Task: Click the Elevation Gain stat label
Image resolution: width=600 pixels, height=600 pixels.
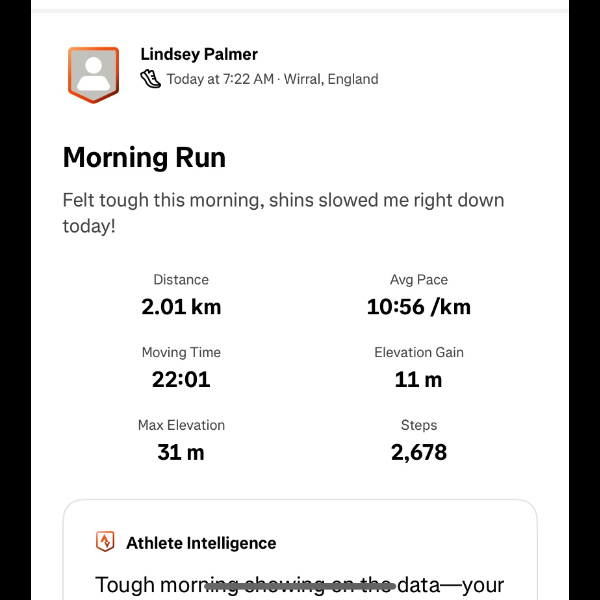Action: click(x=419, y=352)
